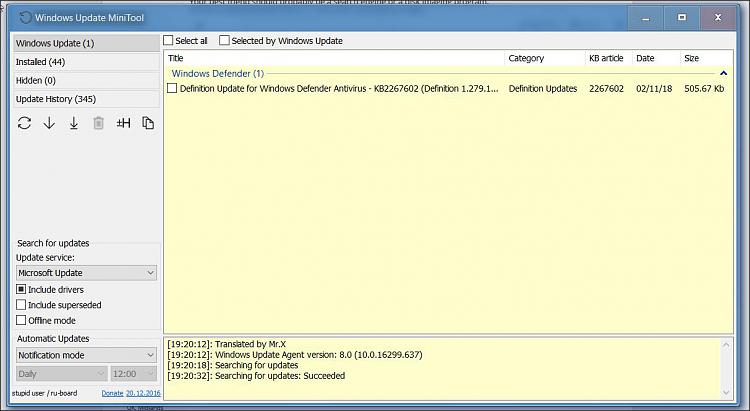Open the Donate link
Image resolution: width=750 pixels, height=411 pixels.
point(112,393)
